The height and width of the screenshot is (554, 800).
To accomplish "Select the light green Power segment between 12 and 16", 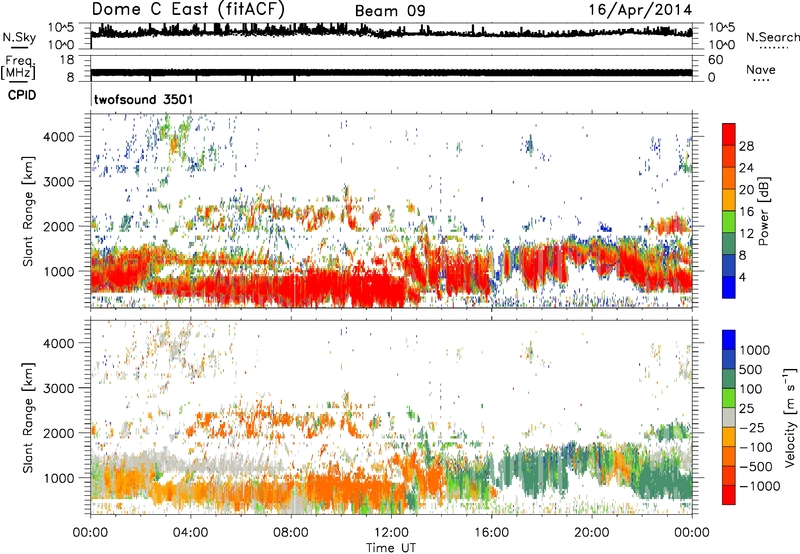I will pos(729,222).
